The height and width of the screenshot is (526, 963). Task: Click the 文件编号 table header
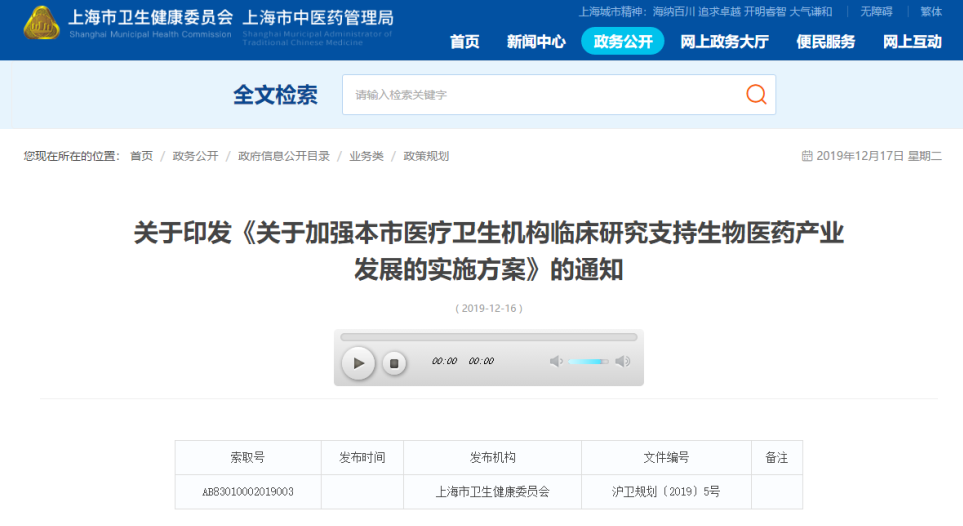(666, 458)
